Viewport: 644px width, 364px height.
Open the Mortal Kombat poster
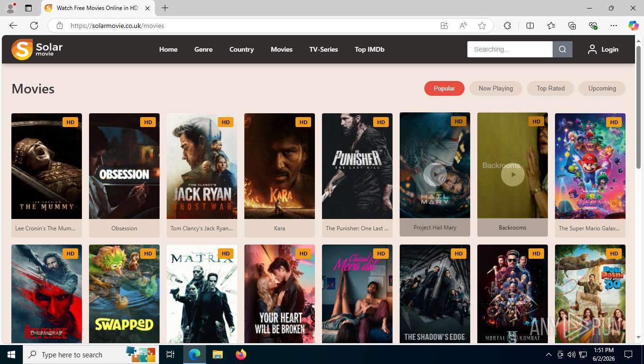512,294
